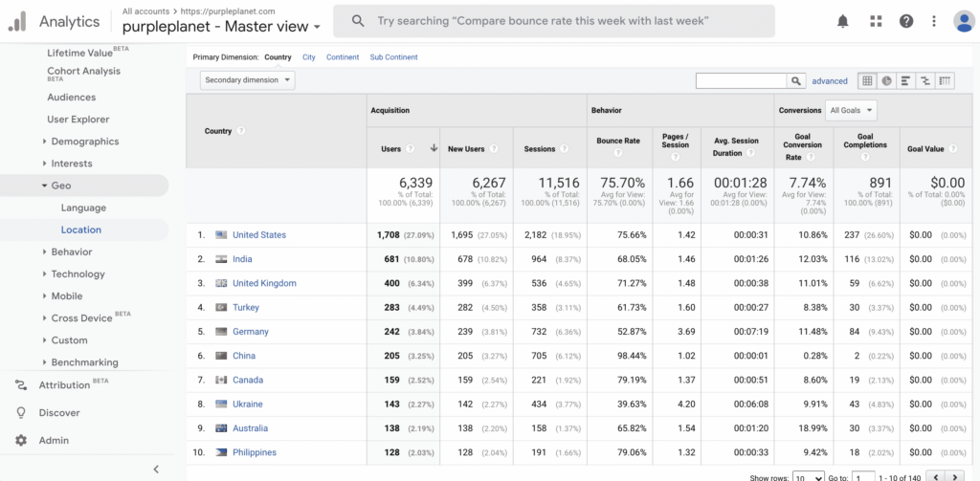The width and height of the screenshot is (980, 481).
Task: Click the Admin gear icon
Action: click(x=21, y=441)
